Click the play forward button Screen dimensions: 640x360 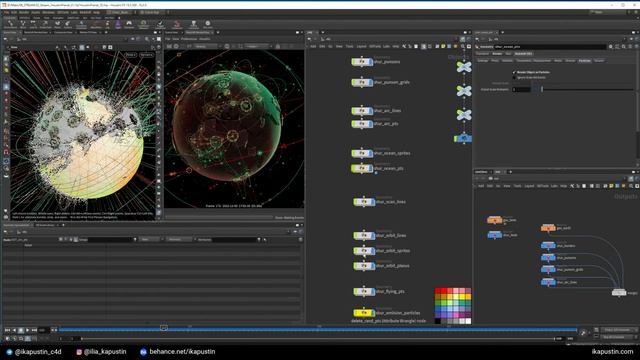27,330
